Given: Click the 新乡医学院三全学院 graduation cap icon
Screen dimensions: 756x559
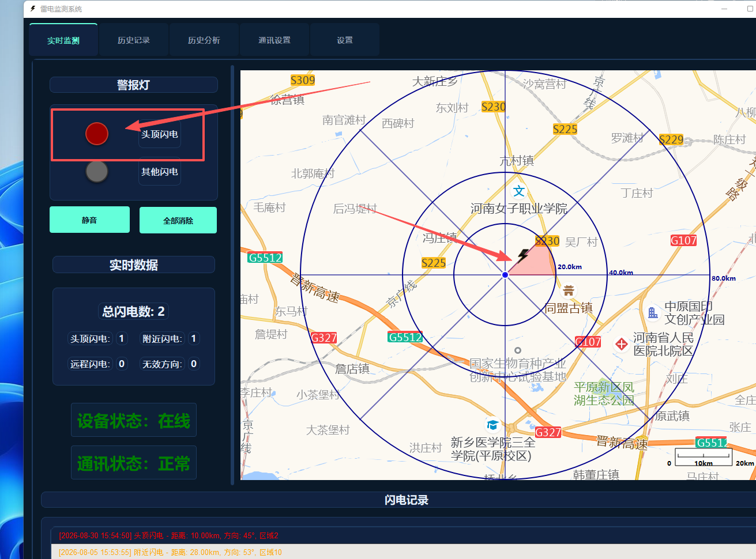Looking at the screenshot, I should (492, 425).
